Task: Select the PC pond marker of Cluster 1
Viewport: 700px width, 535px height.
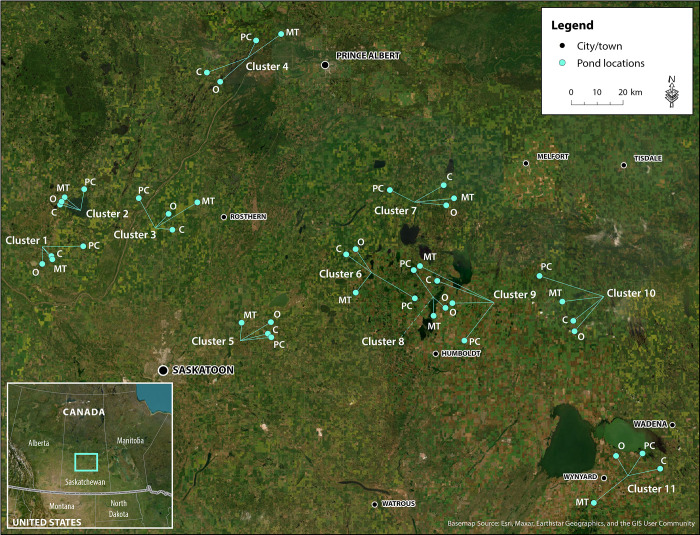Action: (83, 246)
